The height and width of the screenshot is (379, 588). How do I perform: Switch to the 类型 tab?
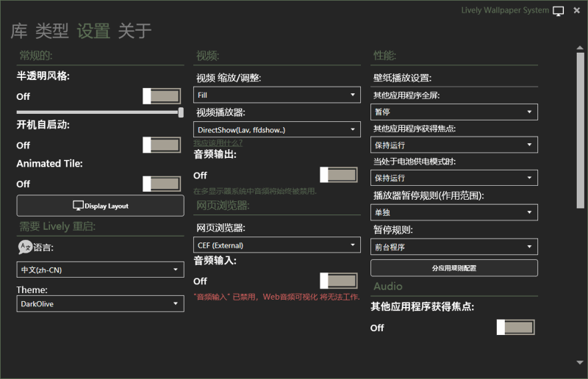coord(52,31)
